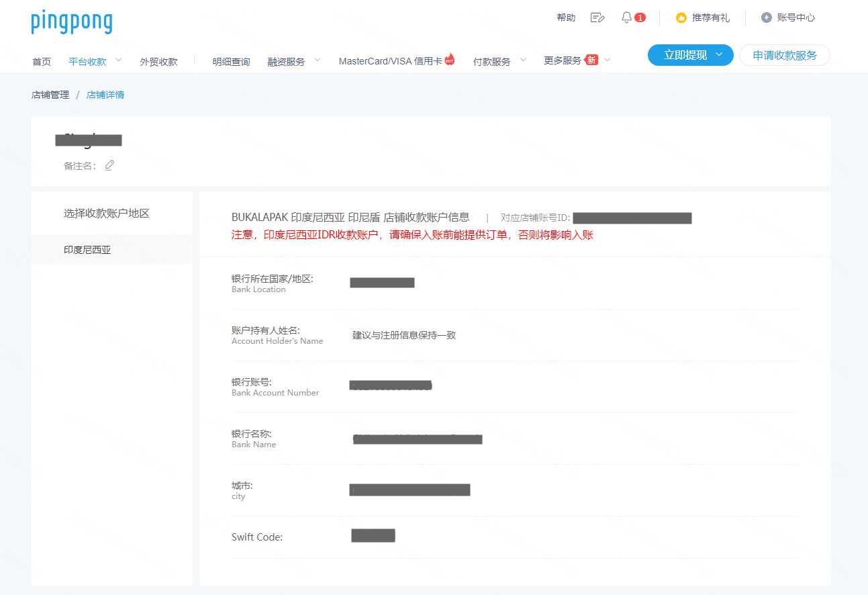
Task: Click 店铺详情 breadcrumb
Action: 105,95
